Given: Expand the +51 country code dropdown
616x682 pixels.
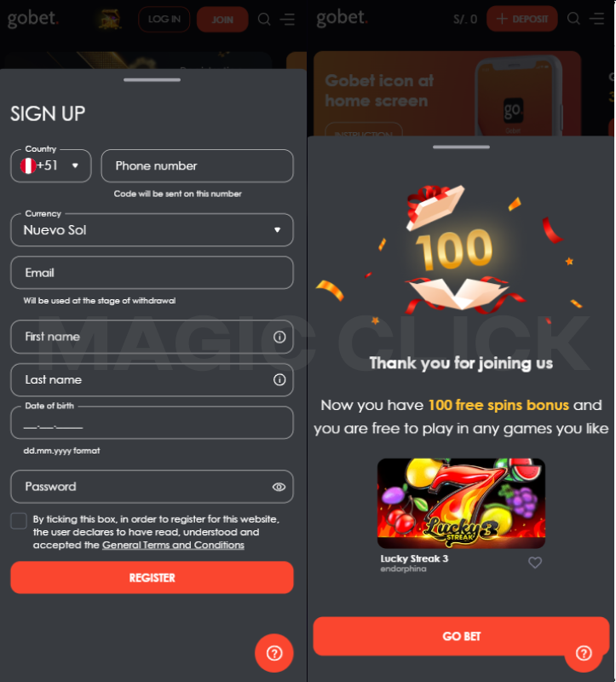Looking at the screenshot, I should (x=51, y=165).
